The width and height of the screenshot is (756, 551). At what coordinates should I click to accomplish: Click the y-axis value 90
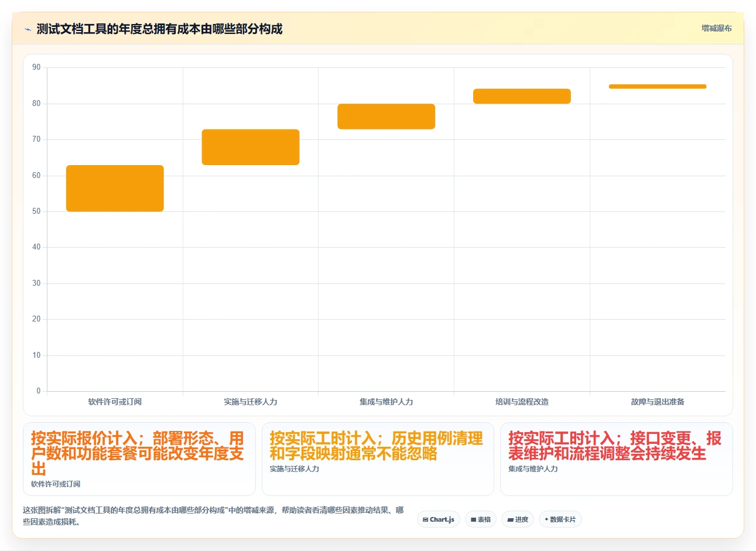coord(36,67)
